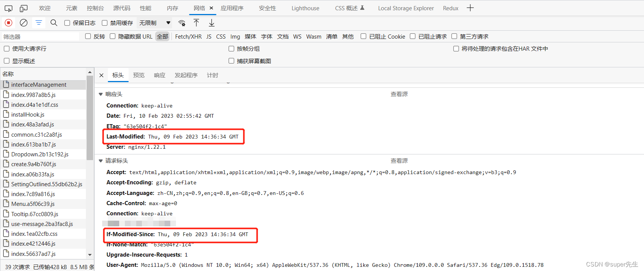Viewport: 644px width, 271px height.
Task: Filter requests by Img type
Action: click(235, 36)
